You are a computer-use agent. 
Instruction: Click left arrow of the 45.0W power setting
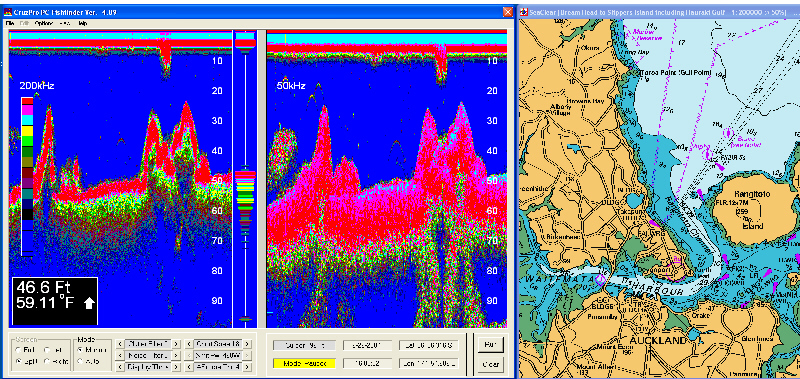[189, 356]
